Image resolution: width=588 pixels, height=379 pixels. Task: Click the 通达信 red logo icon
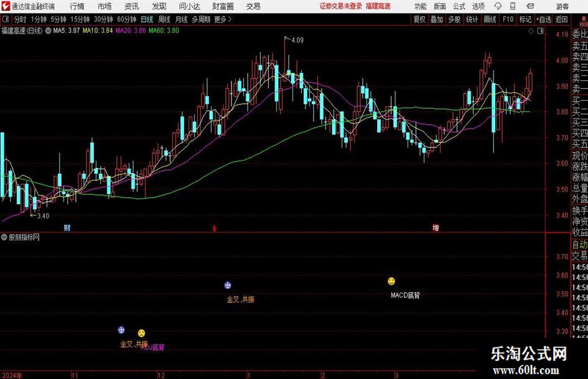(6, 6)
